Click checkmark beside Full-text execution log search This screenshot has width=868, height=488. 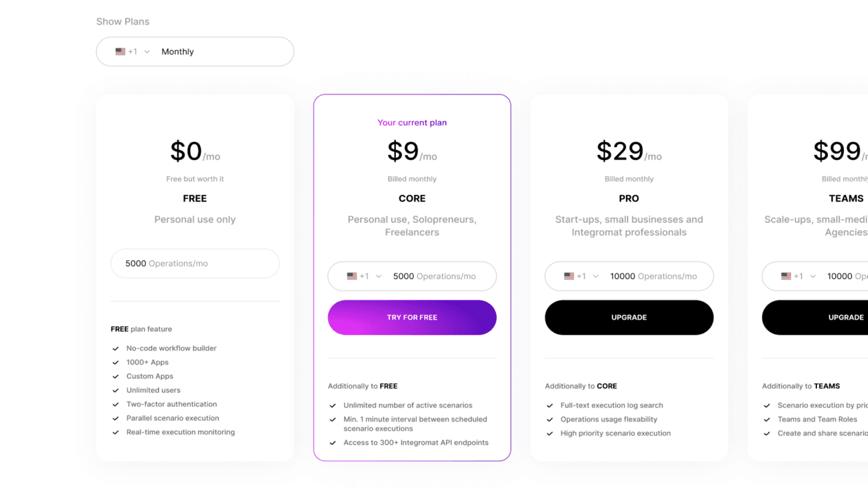[x=550, y=406]
